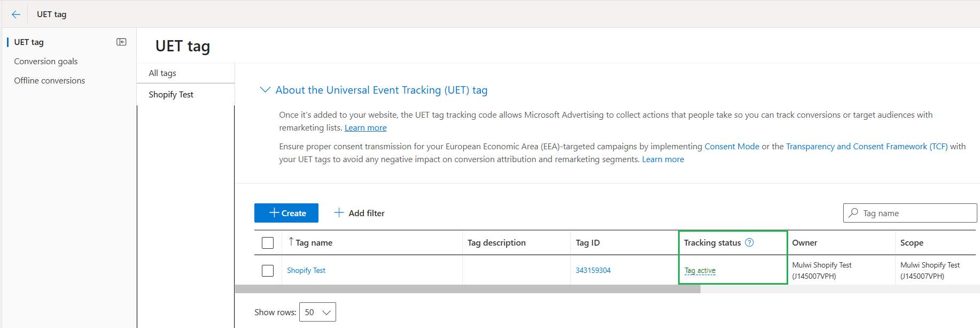This screenshot has height=328, width=980.
Task: Open the Shopify Test tag name link
Action: 306,270
